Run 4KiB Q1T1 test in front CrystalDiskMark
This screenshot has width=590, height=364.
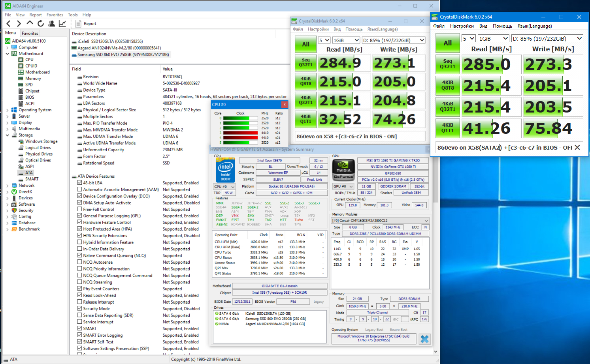(x=448, y=128)
